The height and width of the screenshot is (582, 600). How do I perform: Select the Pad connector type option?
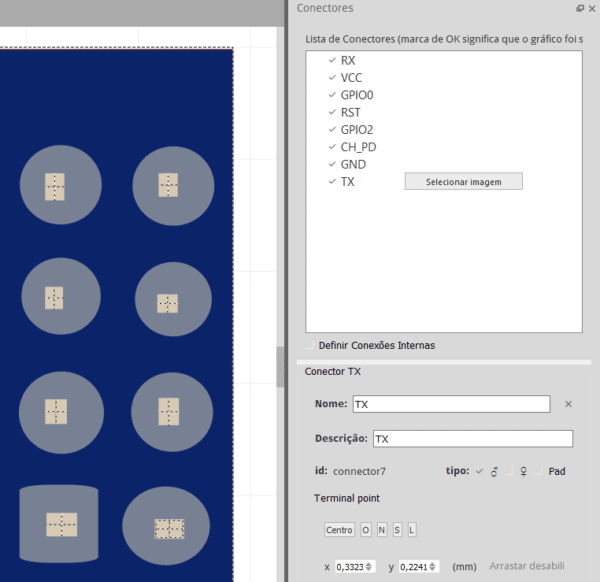click(538, 471)
